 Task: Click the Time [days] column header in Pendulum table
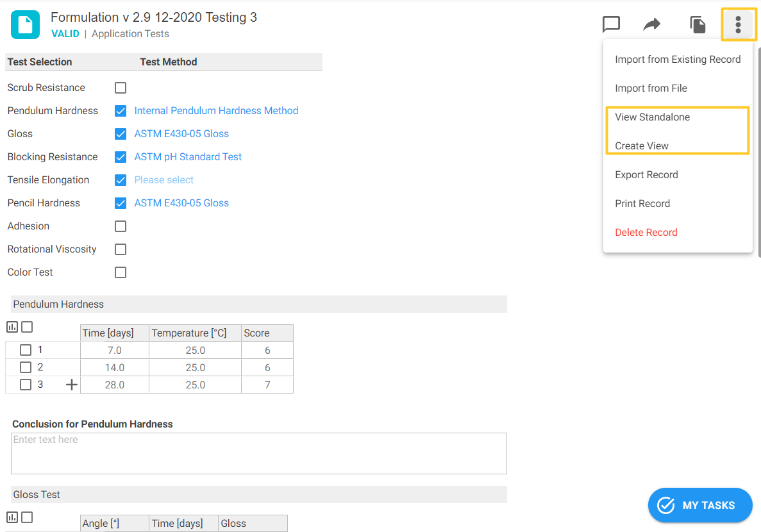[115, 333]
